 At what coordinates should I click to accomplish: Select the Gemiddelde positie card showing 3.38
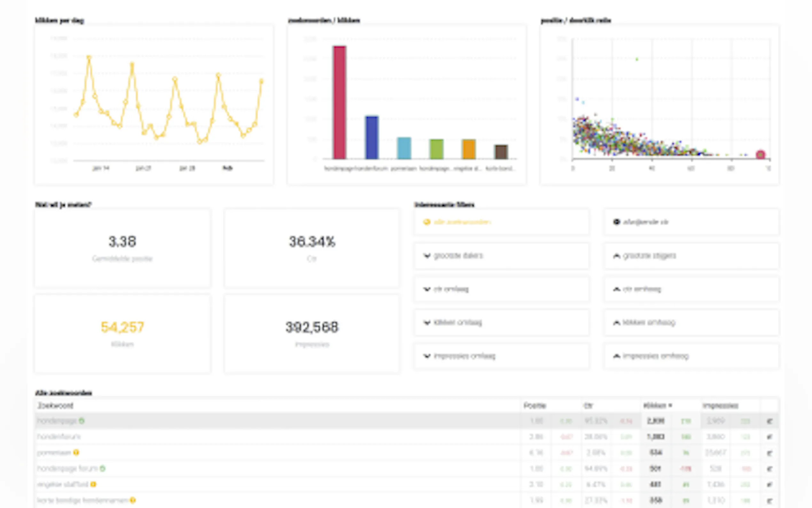(122, 248)
